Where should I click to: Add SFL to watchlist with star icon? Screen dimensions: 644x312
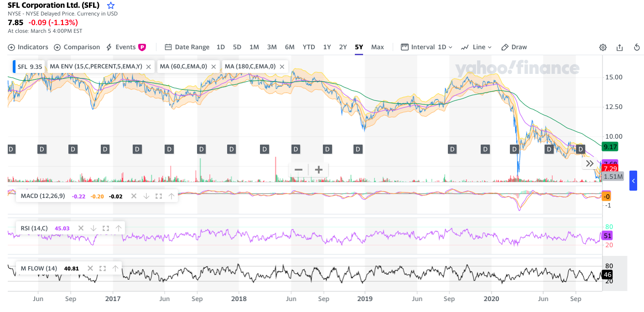click(111, 5)
